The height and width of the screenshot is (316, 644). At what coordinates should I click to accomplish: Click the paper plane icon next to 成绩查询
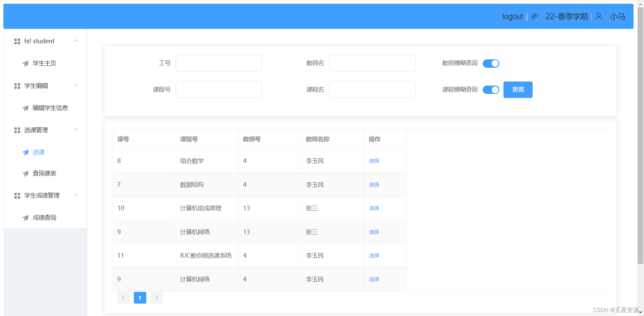click(x=25, y=218)
